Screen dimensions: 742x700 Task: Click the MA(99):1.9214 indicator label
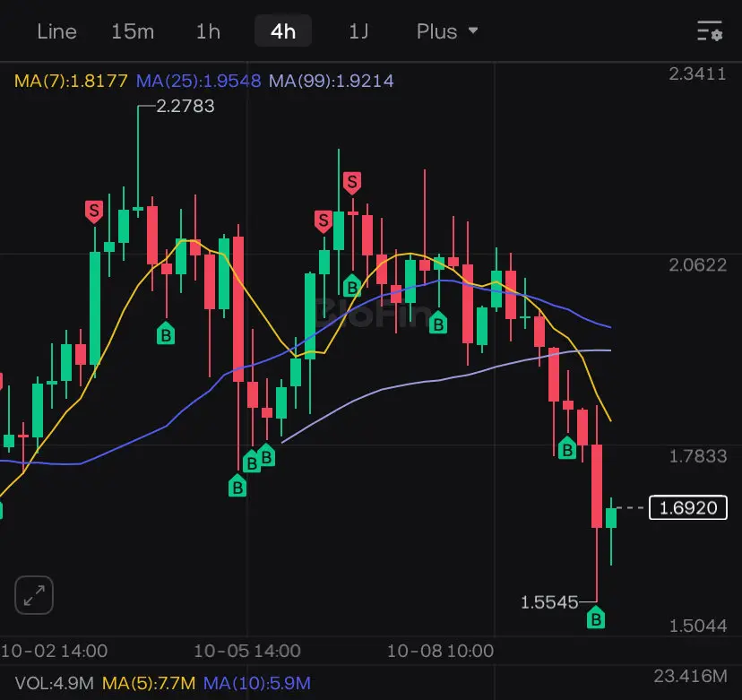(332, 81)
